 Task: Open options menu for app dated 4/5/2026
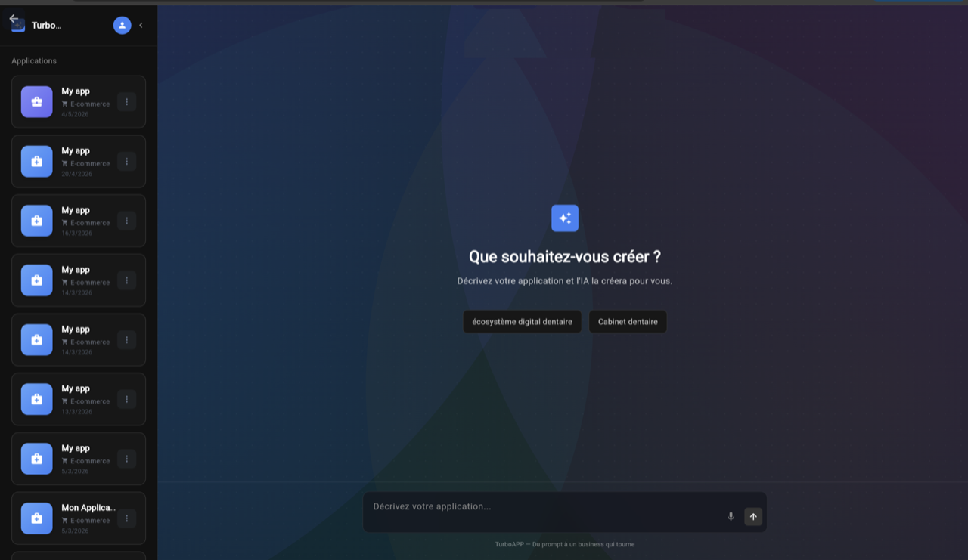(126, 101)
